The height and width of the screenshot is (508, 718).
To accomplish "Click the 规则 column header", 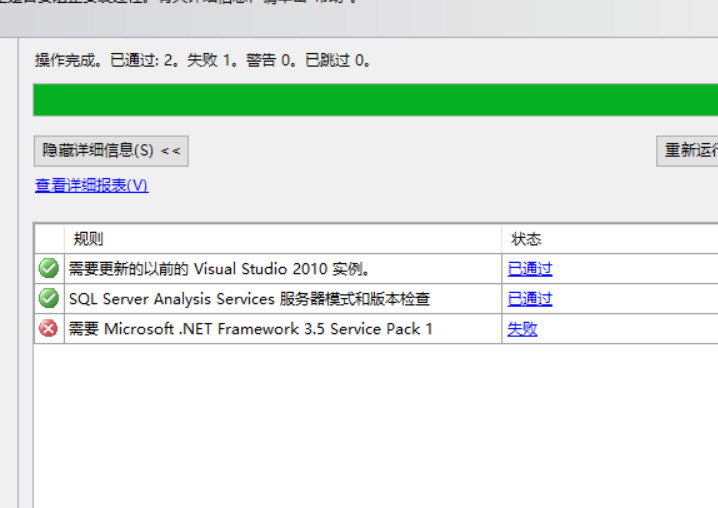I will (x=283, y=239).
